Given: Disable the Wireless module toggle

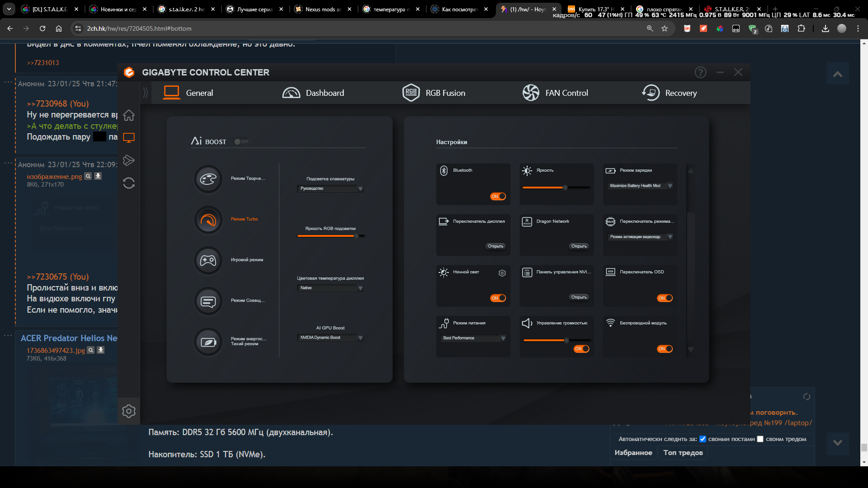Looking at the screenshot, I should [665, 349].
